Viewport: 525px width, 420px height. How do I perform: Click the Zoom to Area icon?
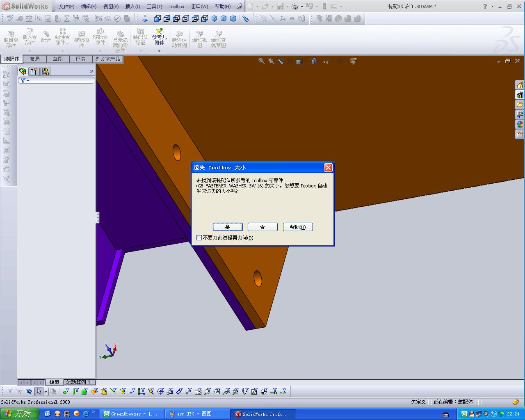pos(271,61)
